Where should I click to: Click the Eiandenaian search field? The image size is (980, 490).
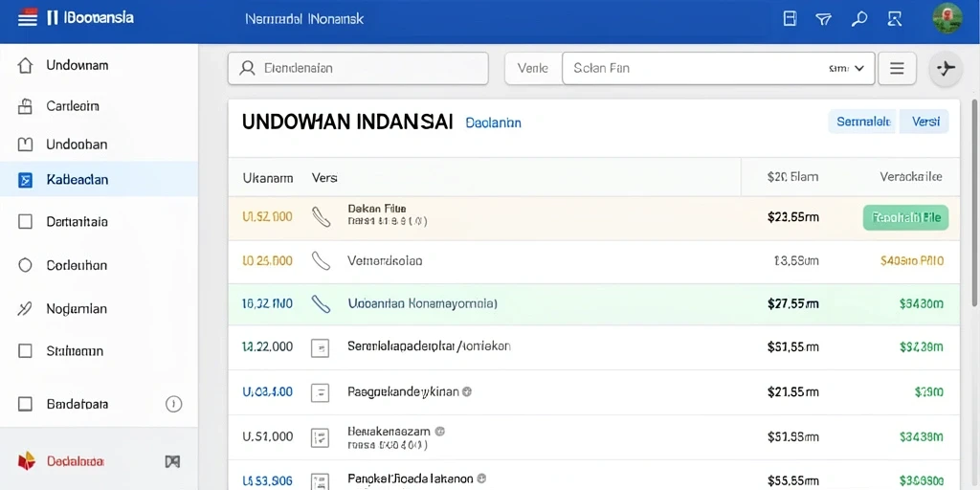(x=358, y=68)
